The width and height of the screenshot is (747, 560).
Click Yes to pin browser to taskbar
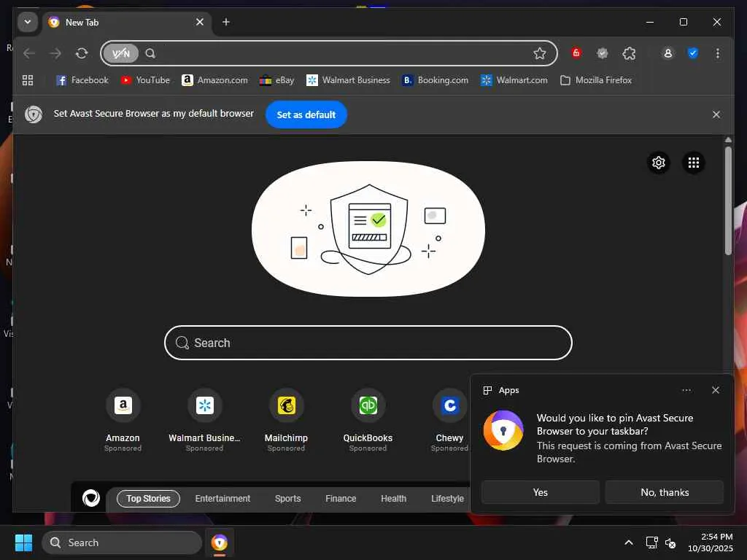541,492
